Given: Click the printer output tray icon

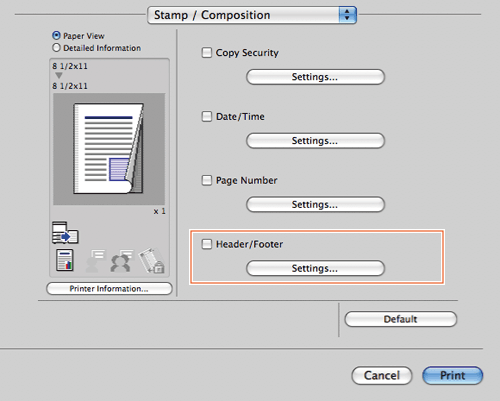Looking at the screenshot, I should (65, 232).
